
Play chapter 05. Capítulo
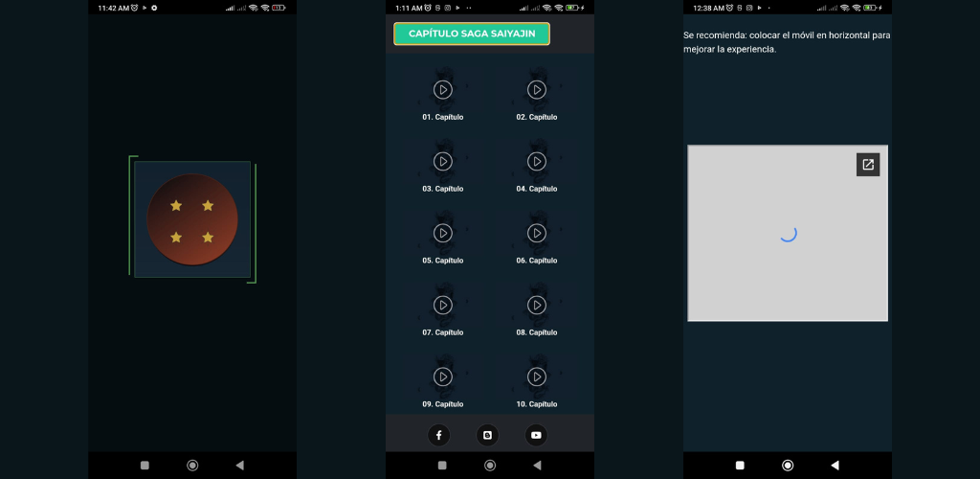click(442, 233)
